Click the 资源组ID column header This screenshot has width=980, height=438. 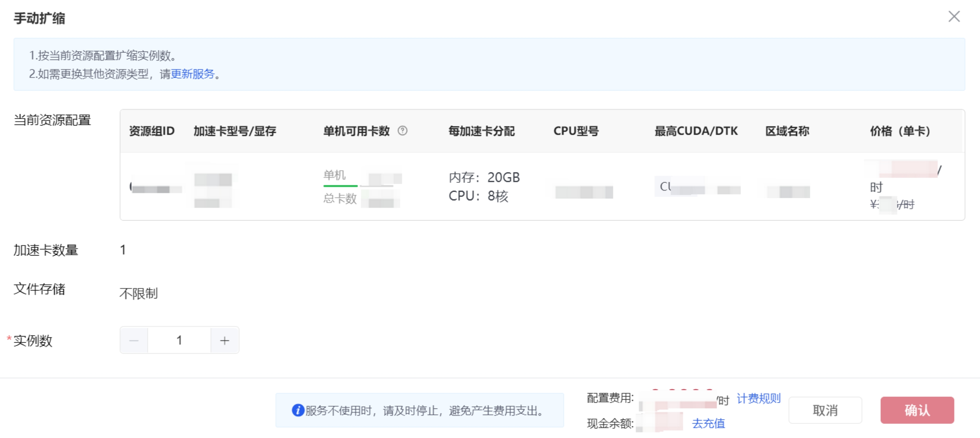tap(152, 131)
